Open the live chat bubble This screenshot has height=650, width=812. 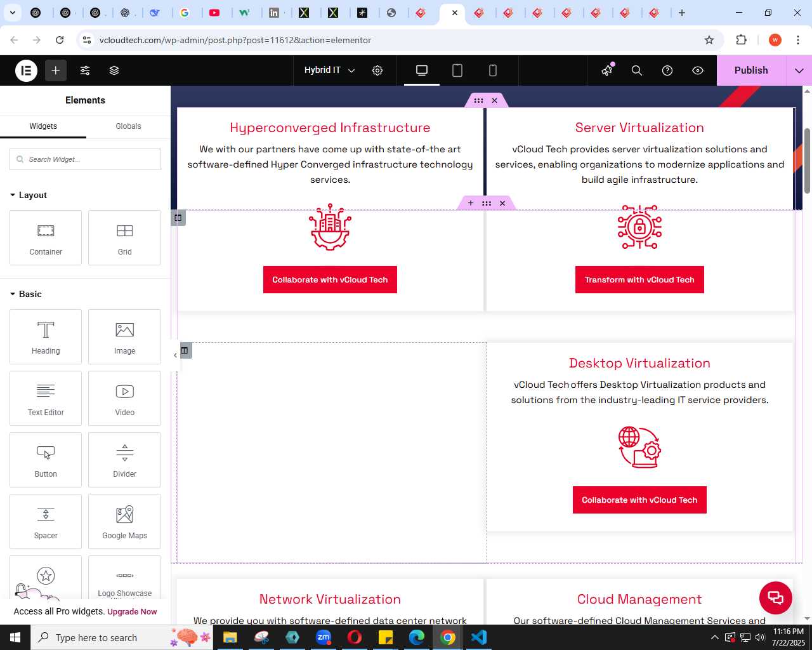point(776,598)
